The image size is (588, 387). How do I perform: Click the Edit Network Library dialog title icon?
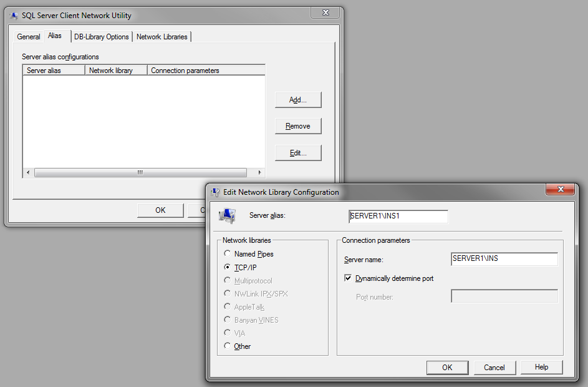click(x=215, y=192)
